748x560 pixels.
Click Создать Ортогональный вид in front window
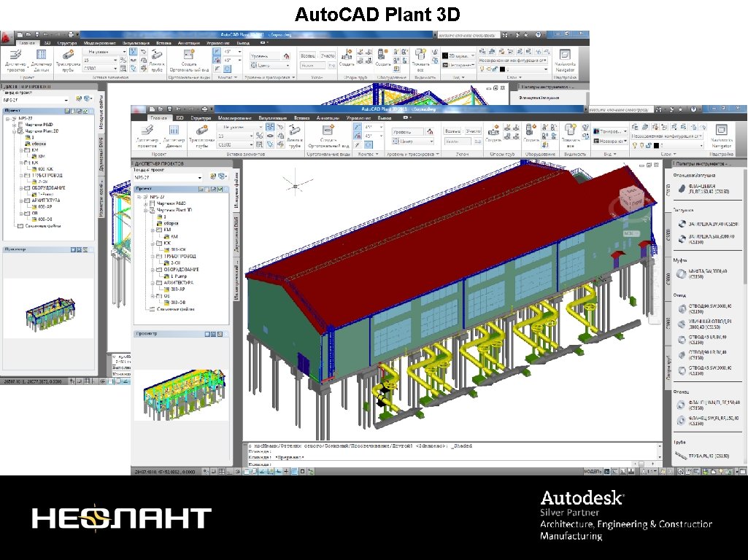point(328,136)
